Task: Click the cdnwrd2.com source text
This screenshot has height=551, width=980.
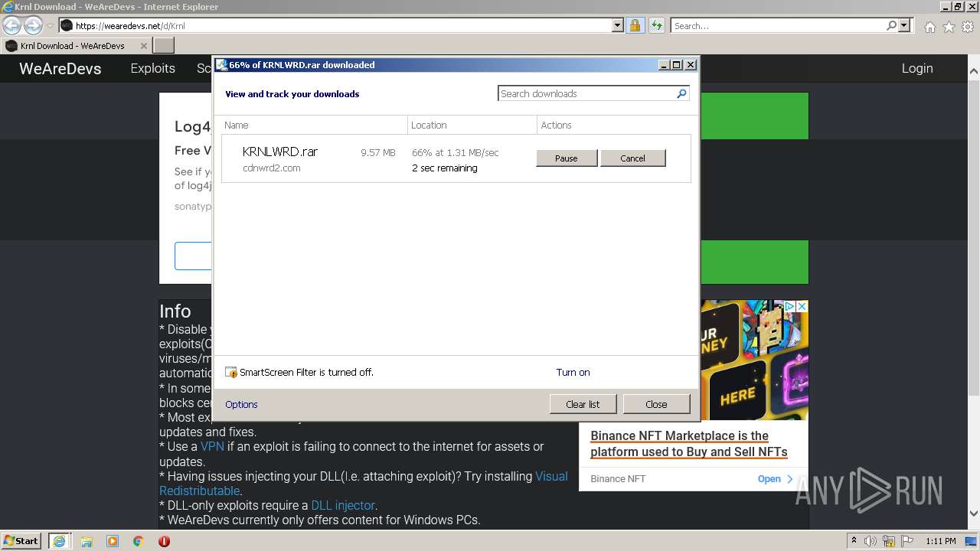Action: tap(271, 168)
